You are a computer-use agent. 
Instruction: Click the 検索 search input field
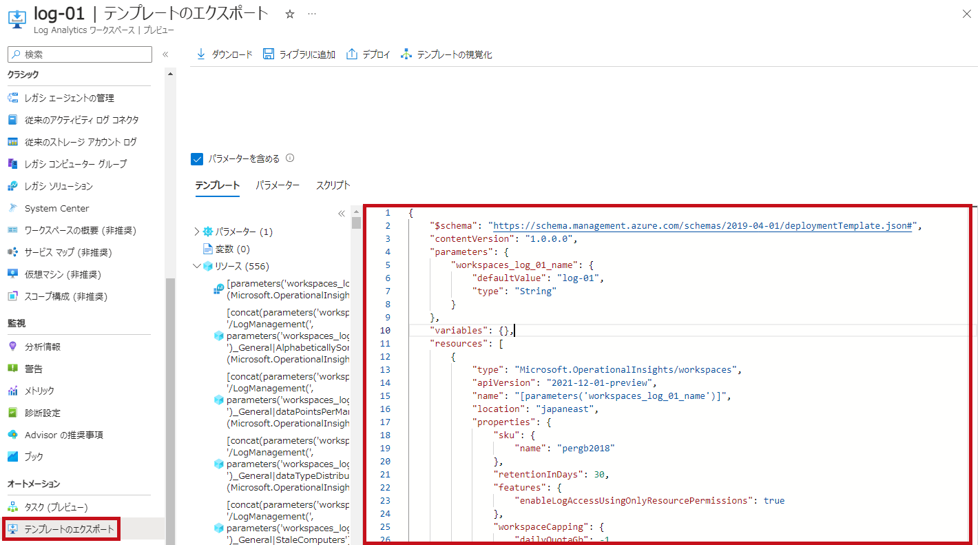click(79, 54)
